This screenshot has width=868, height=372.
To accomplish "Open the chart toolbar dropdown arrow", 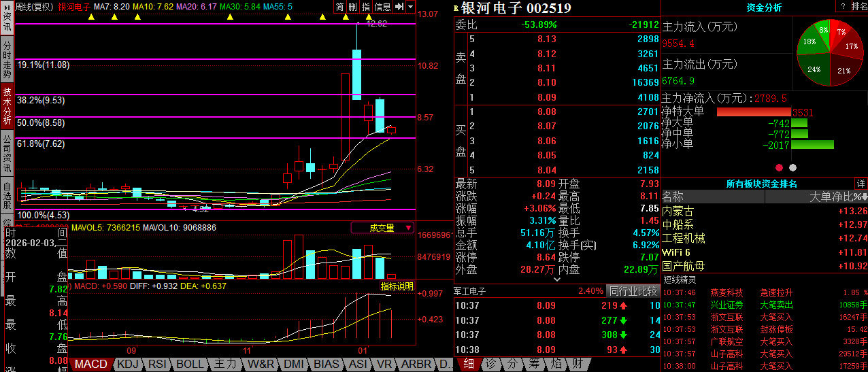I will pos(410,7).
